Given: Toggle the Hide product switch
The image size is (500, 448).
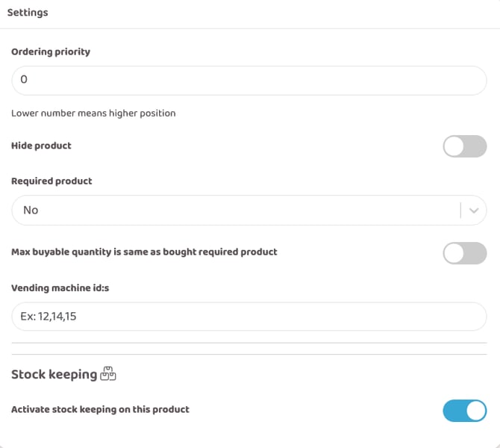Looking at the screenshot, I should point(464,146).
